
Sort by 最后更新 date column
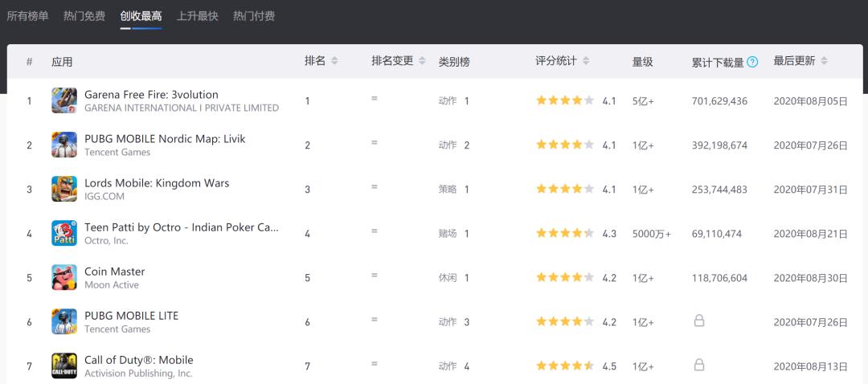pyautogui.click(x=824, y=61)
